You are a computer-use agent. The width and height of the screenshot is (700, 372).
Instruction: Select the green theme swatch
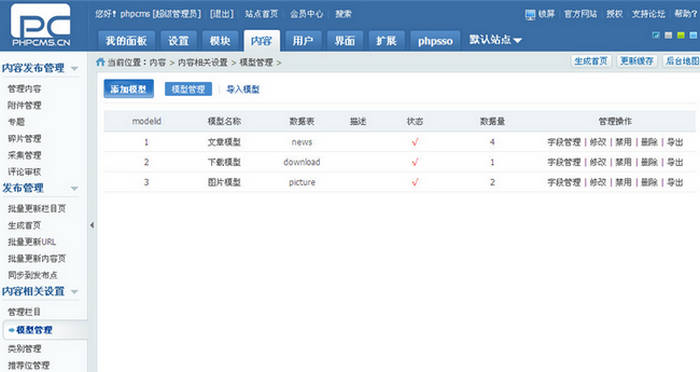click(681, 35)
